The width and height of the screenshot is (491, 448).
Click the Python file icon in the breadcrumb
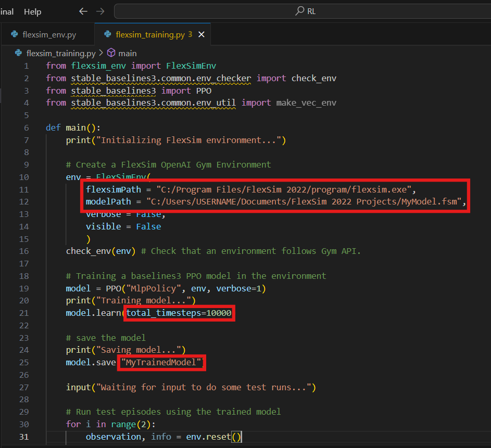(x=19, y=53)
